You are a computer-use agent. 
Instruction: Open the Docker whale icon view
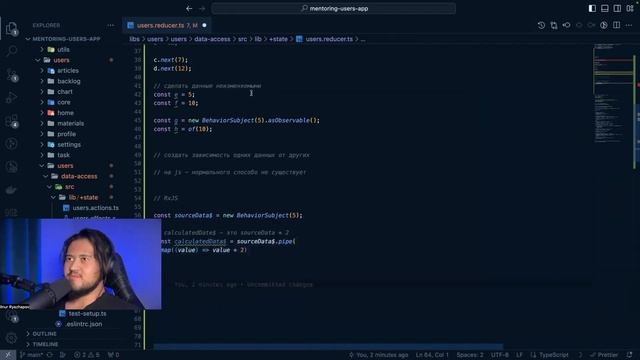click(11, 190)
